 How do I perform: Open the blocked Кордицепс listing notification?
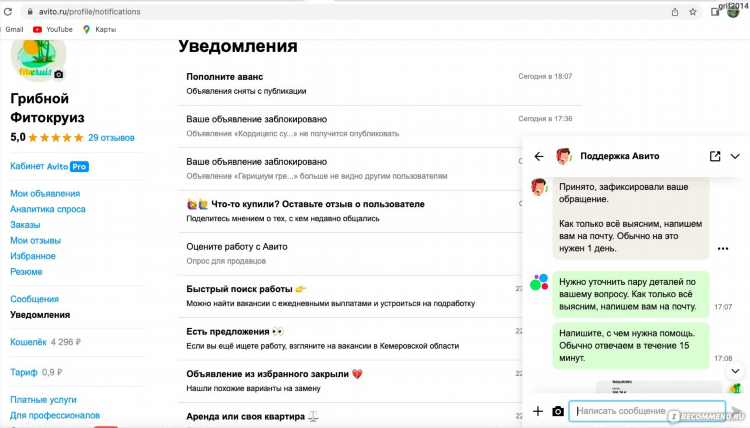click(x=379, y=126)
